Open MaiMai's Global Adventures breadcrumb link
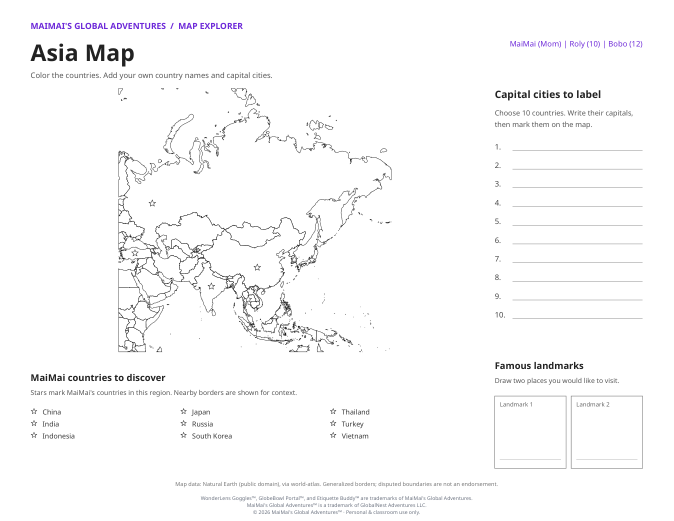Screen dimensions: 674x521 [98, 26]
